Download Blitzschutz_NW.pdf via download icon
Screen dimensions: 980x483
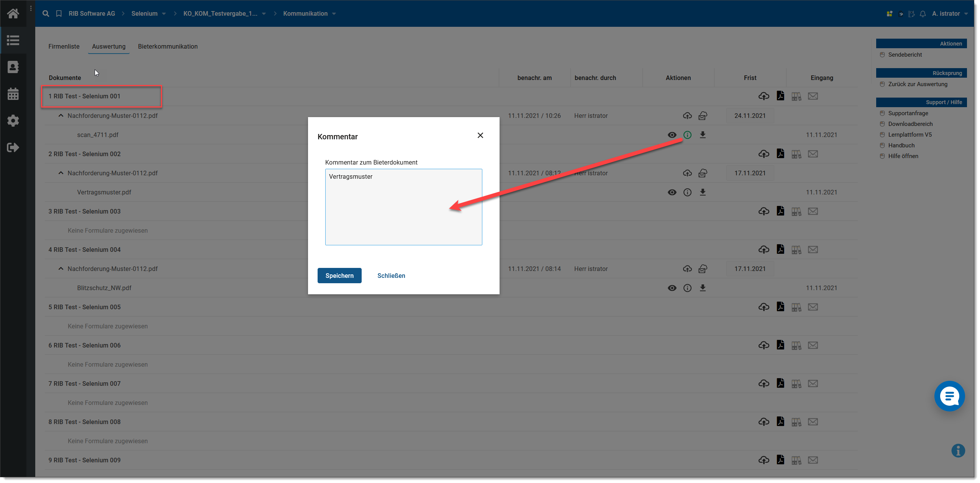pos(702,288)
